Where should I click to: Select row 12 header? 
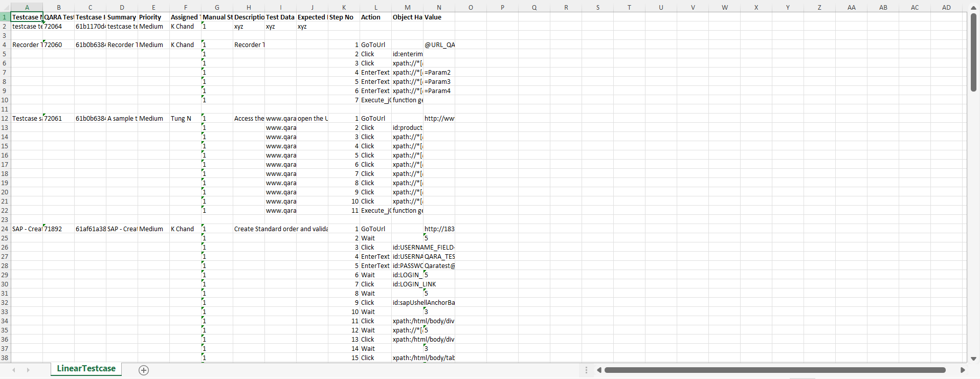click(5, 118)
